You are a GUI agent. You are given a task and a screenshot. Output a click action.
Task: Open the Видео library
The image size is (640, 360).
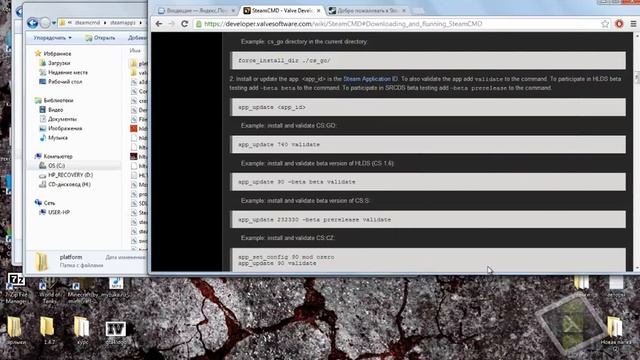coord(56,110)
